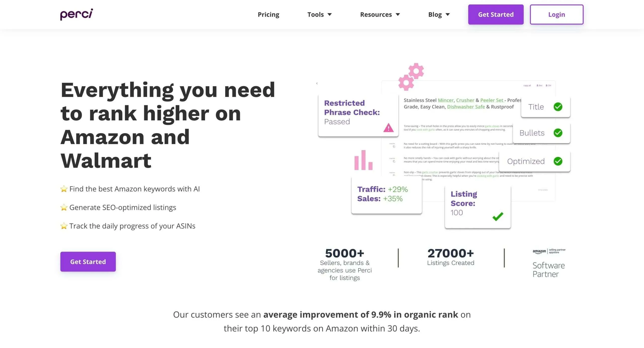Click the Traffic and Sales stats card

point(386,195)
